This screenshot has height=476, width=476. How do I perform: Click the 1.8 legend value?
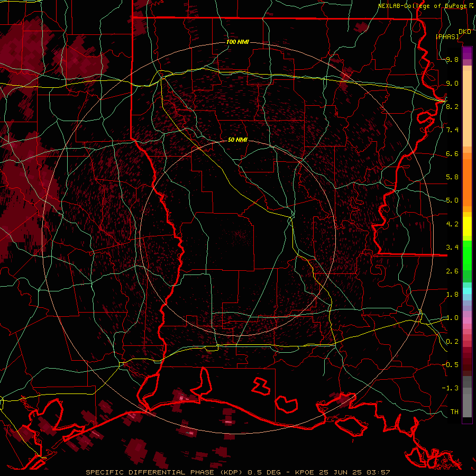tap(452, 294)
